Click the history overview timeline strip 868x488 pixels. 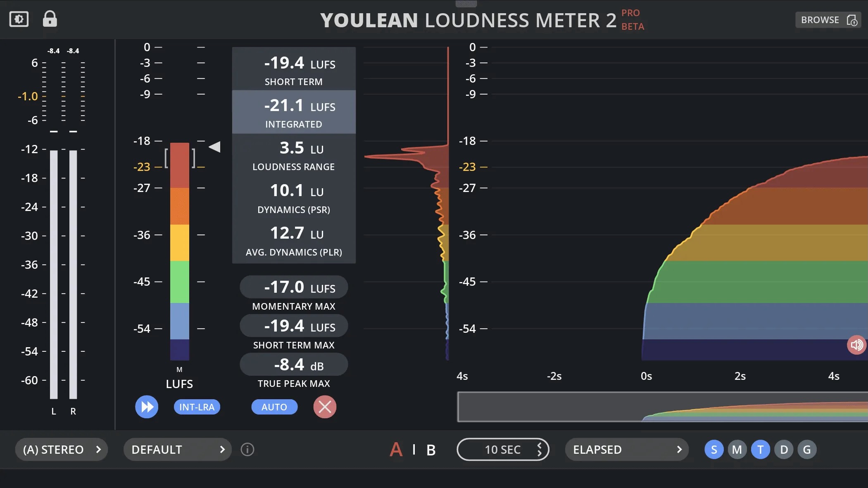(x=663, y=407)
